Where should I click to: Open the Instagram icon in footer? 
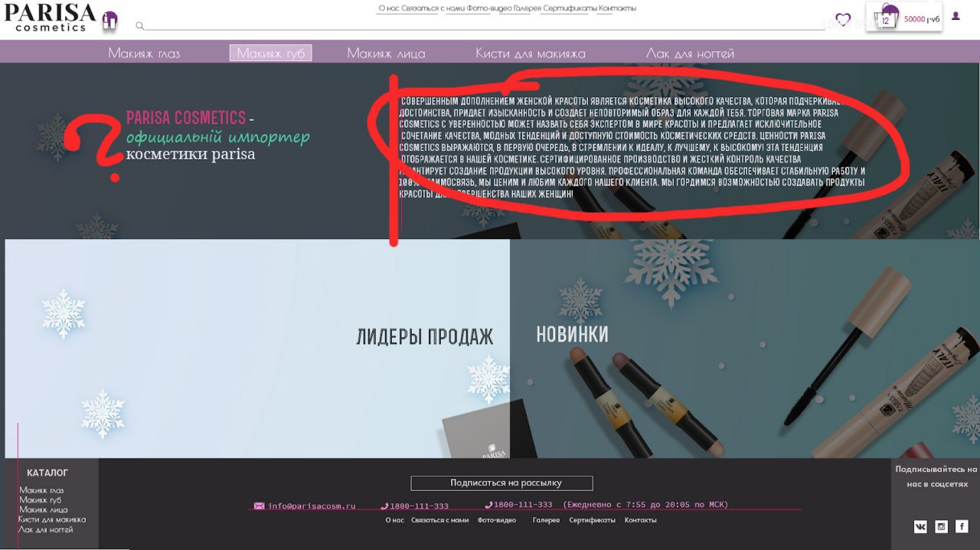[x=941, y=526]
